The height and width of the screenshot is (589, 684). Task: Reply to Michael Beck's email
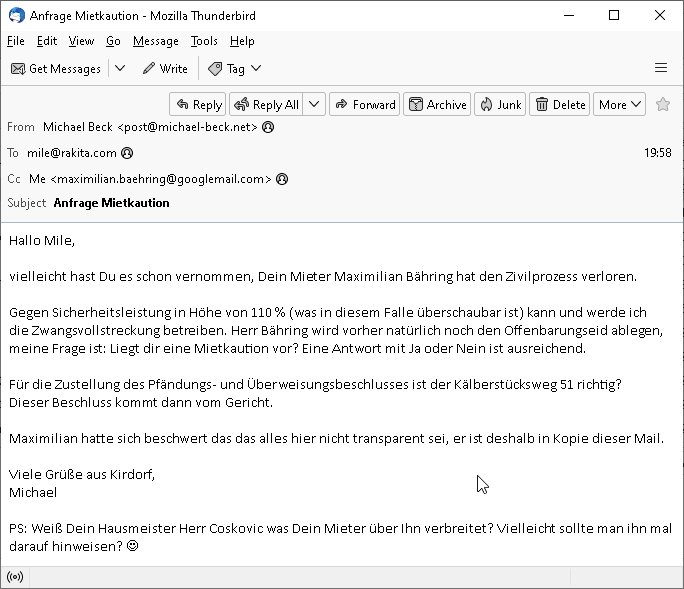tap(198, 104)
